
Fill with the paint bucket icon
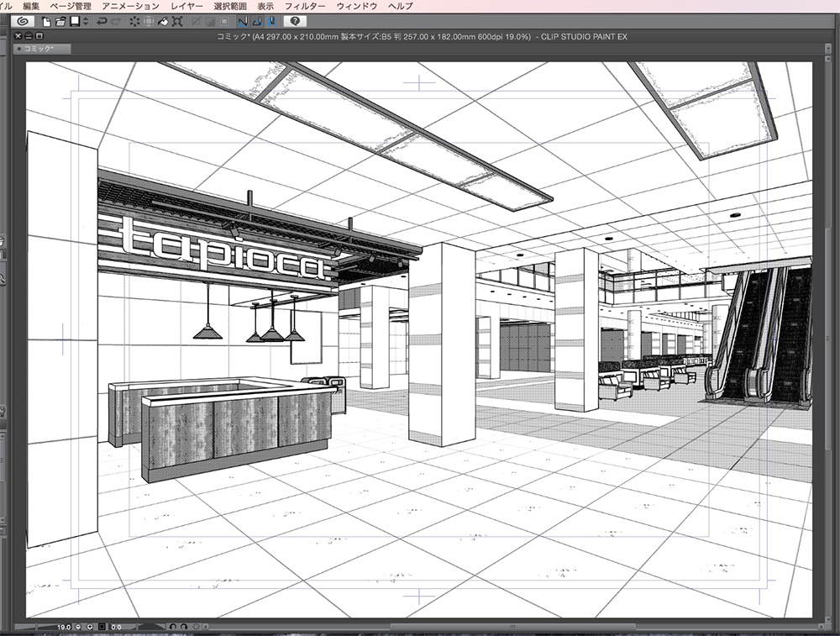point(164,22)
